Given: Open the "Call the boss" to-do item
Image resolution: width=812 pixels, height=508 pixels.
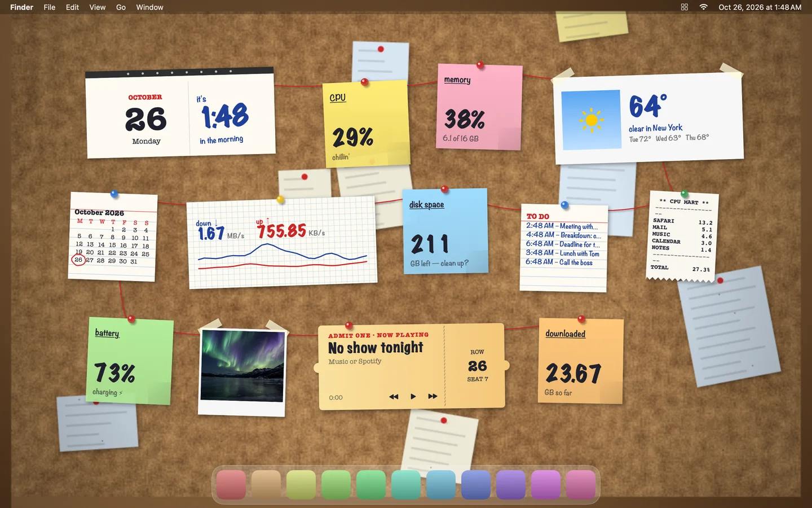Looking at the screenshot, I should coord(559,262).
